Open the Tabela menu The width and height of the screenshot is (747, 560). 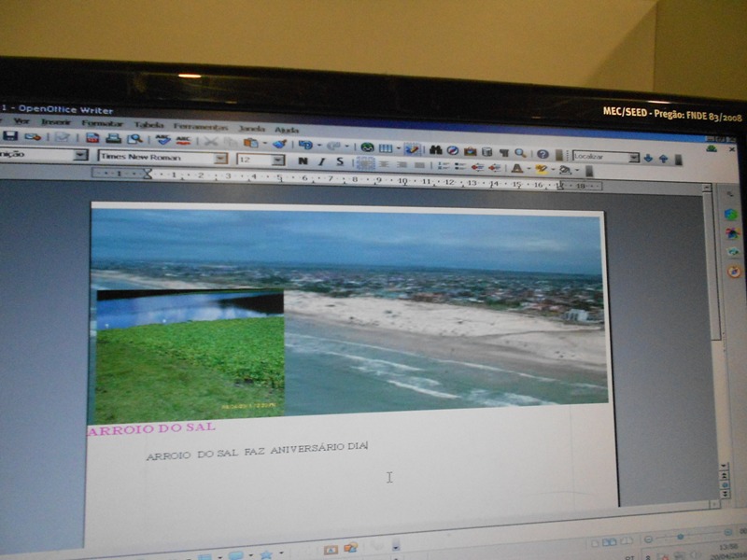click(x=148, y=125)
